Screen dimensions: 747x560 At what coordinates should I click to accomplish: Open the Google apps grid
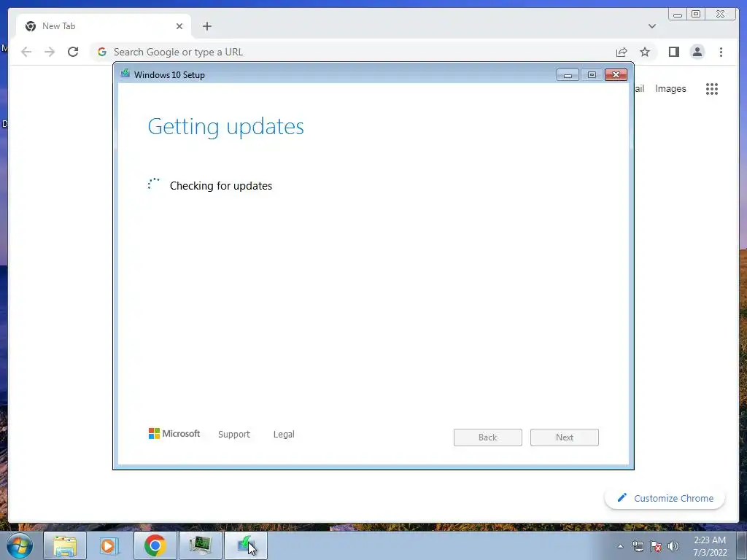(712, 88)
